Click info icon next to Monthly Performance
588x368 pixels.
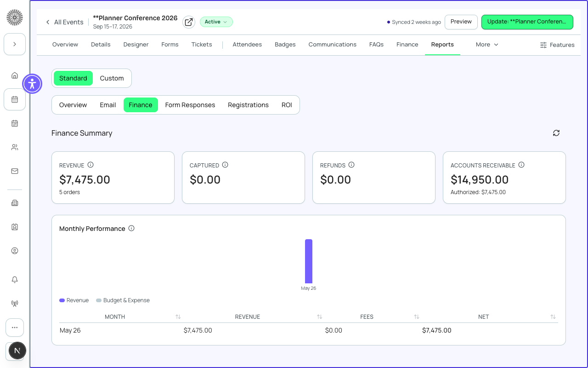[x=131, y=228]
